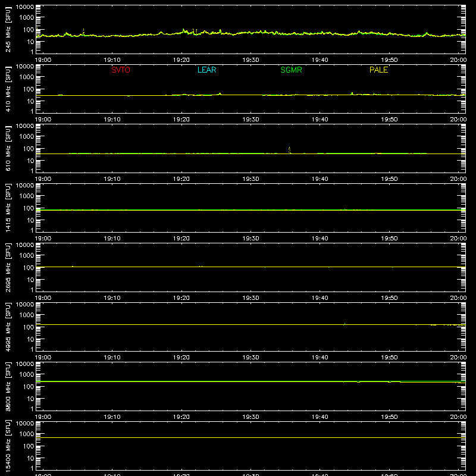Click the green SGMR station legend label
This screenshot has height=476, width=476.
click(291, 70)
